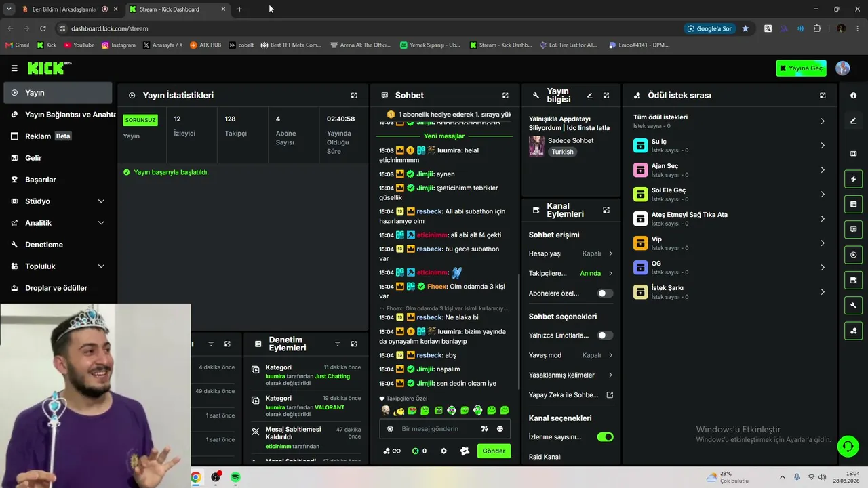Click the chat bubble icon in the right rail
Image resolution: width=868 pixels, height=488 pixels.
pos(853,229)
